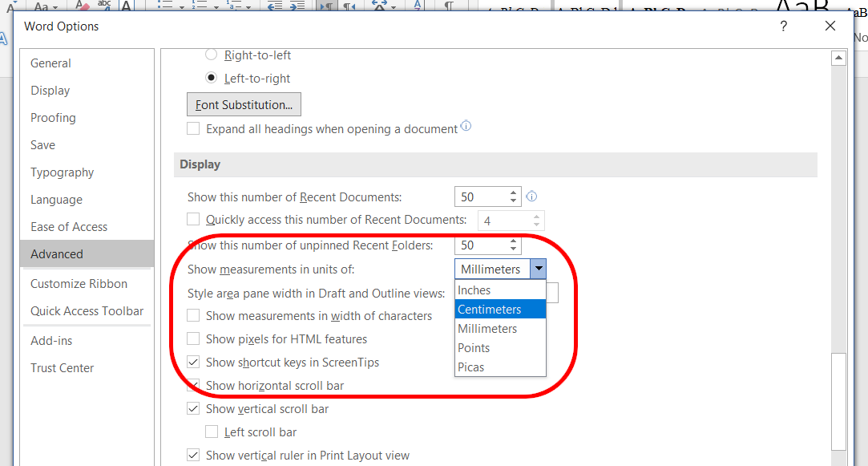868x466 pixels.
Task: Click the Phonetic Guide icon
Action: 104,6
